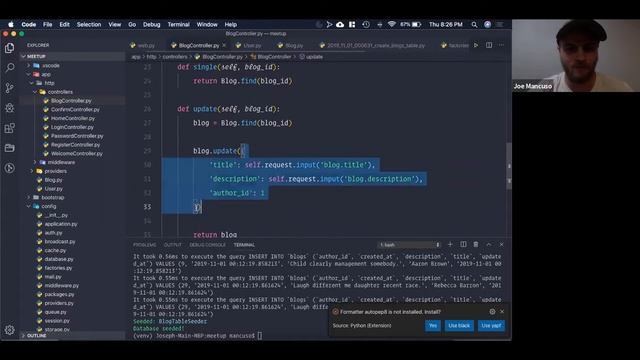Screen dimensions: 640x360
Task: Click the editor vertical scrollbar
Action: coord(509,167)
